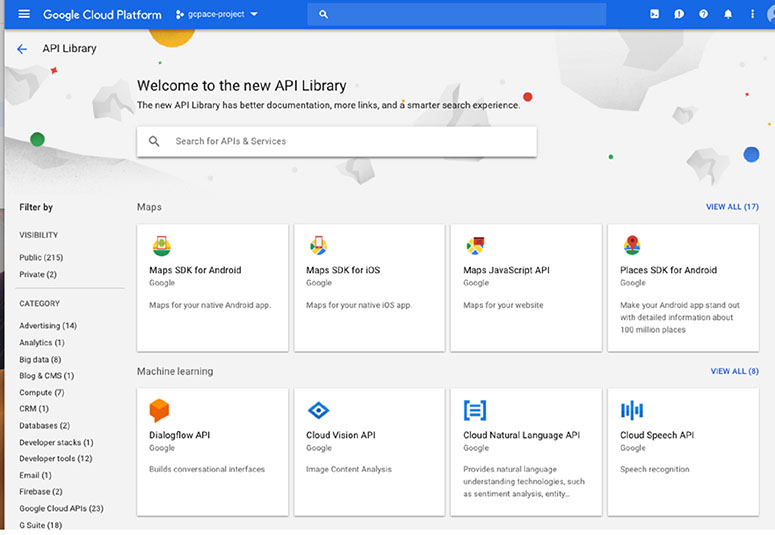Click the Search for APIs & Services field
775x535 pixels.
pyautogui.click(x=337, y=141)
